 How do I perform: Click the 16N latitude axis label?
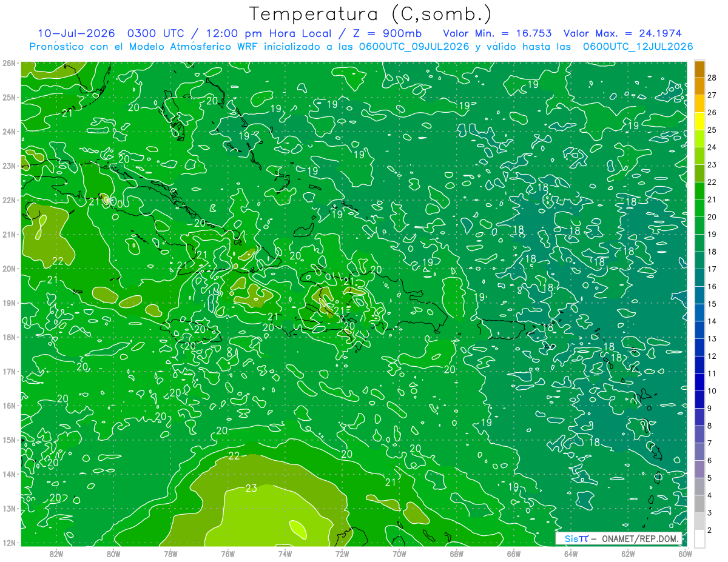[x=9, y=406]
